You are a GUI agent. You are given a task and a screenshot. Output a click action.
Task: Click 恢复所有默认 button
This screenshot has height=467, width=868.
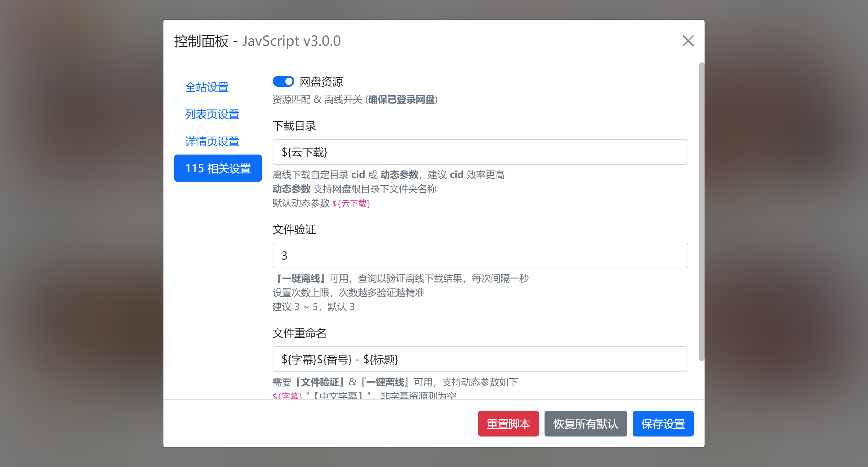pos(586,424)
